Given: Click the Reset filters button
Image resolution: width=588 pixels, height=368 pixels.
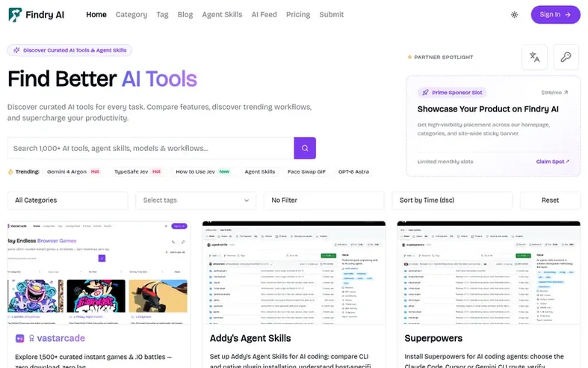Looking at the screenshot, I should point(550,200).
